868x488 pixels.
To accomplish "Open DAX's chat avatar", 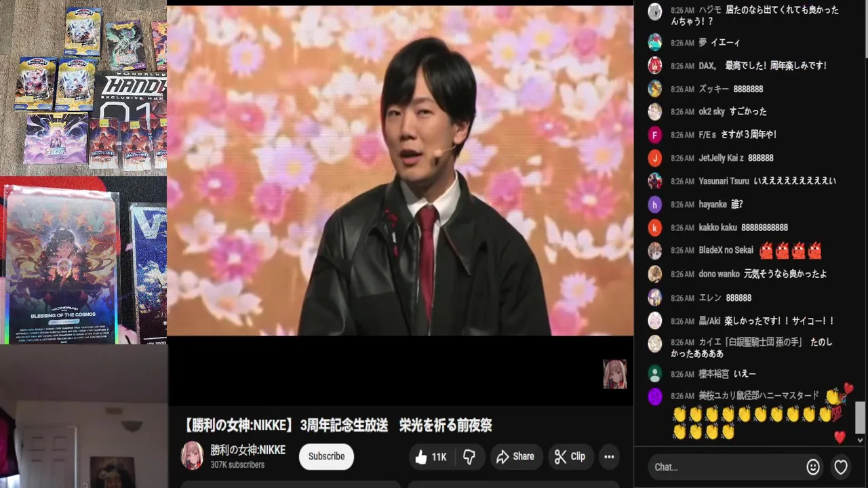I will (654, 66).
